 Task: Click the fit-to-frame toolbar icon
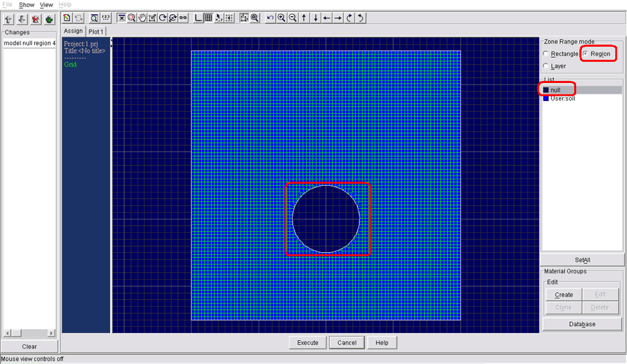[x=244, y=17]
